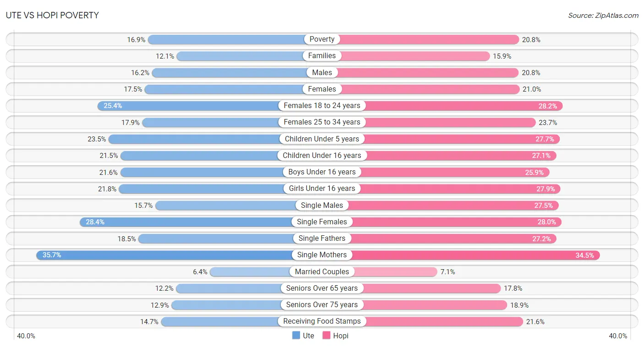Click the Ute 28.4% Single Females bar

201,222
